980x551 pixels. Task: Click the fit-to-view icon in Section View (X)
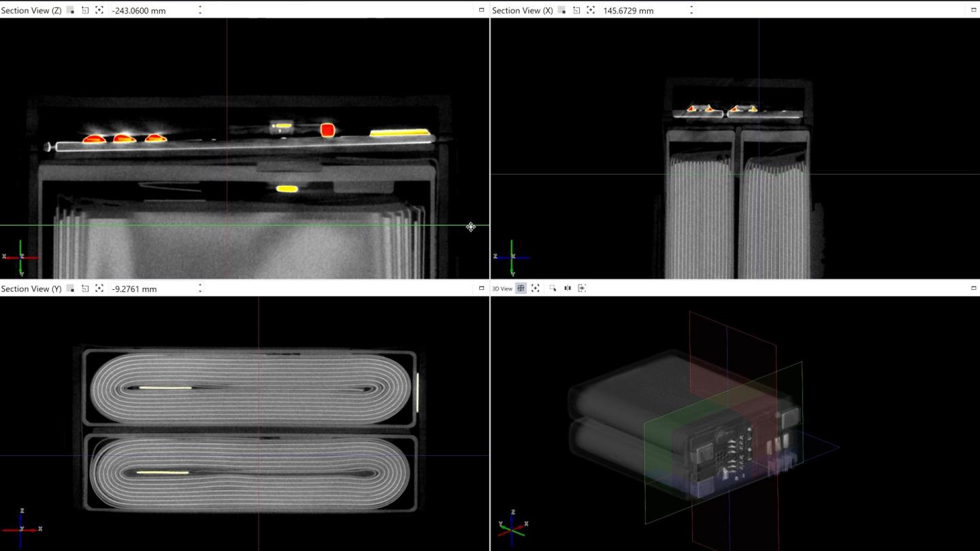[x=591, y=10]
